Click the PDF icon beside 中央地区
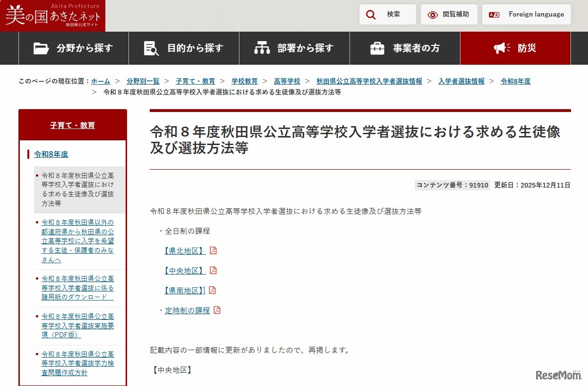This screenshot has height=386, width=588. [x=213, y=270]
